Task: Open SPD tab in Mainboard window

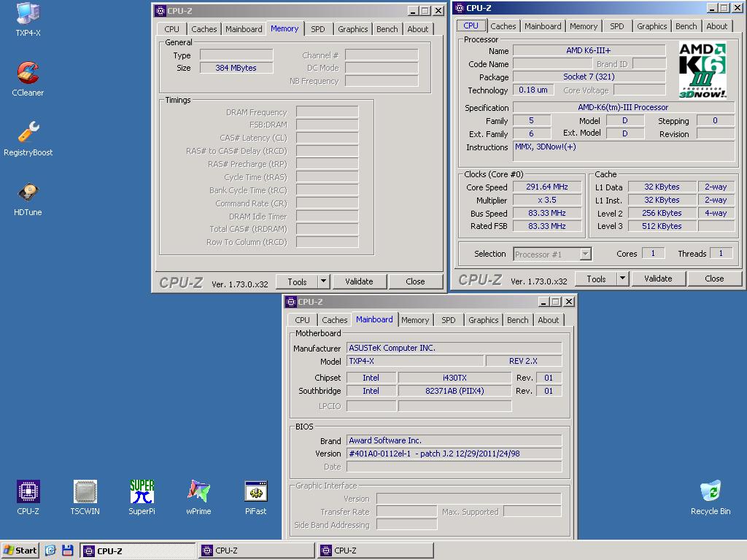Action: (x=449, y=320)
